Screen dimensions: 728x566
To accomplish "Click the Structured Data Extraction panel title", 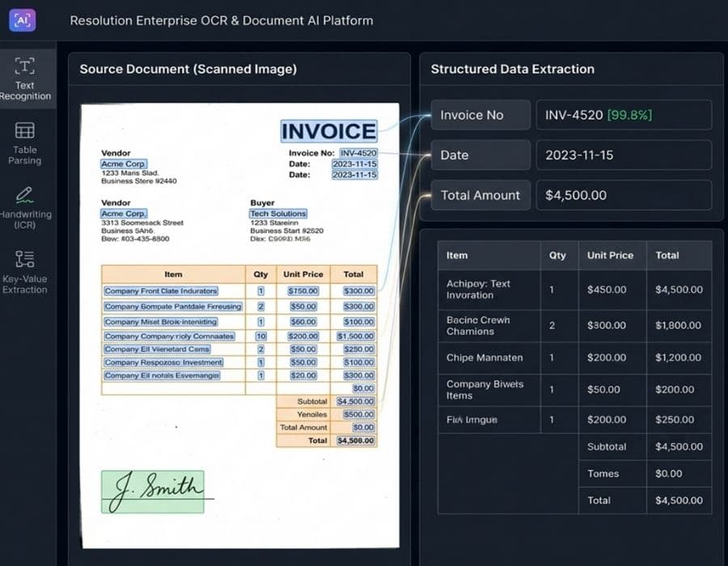I will click(x=512, y=70).
